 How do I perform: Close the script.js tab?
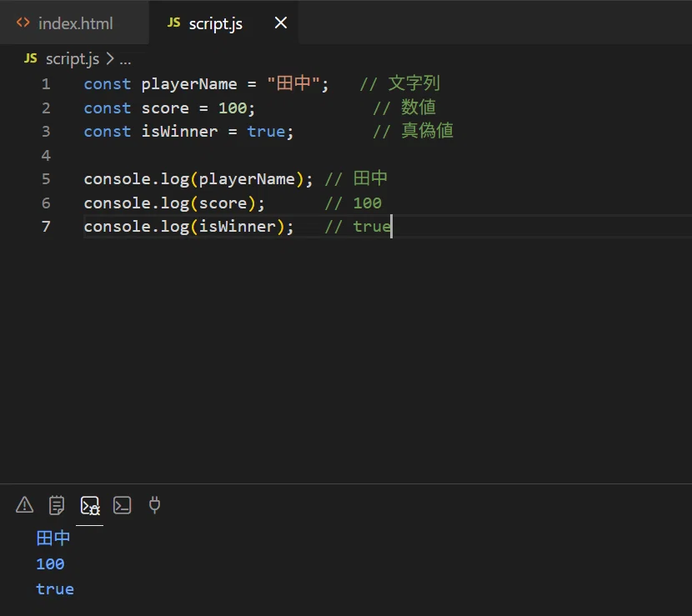[281, 23]
